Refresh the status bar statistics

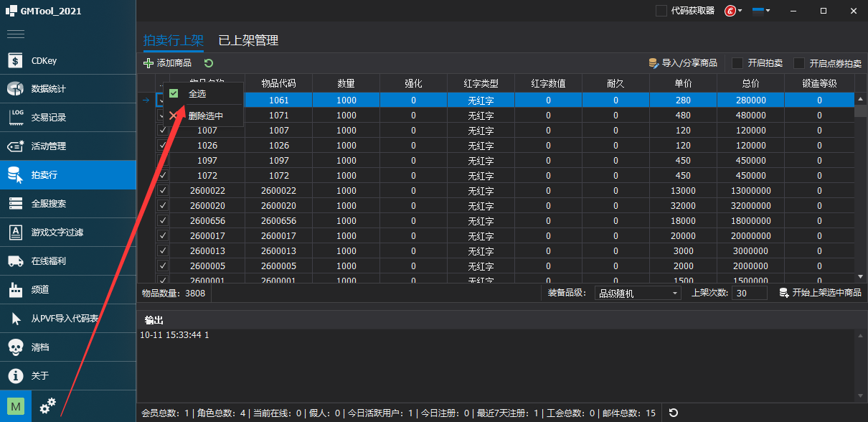coord(673,413)
